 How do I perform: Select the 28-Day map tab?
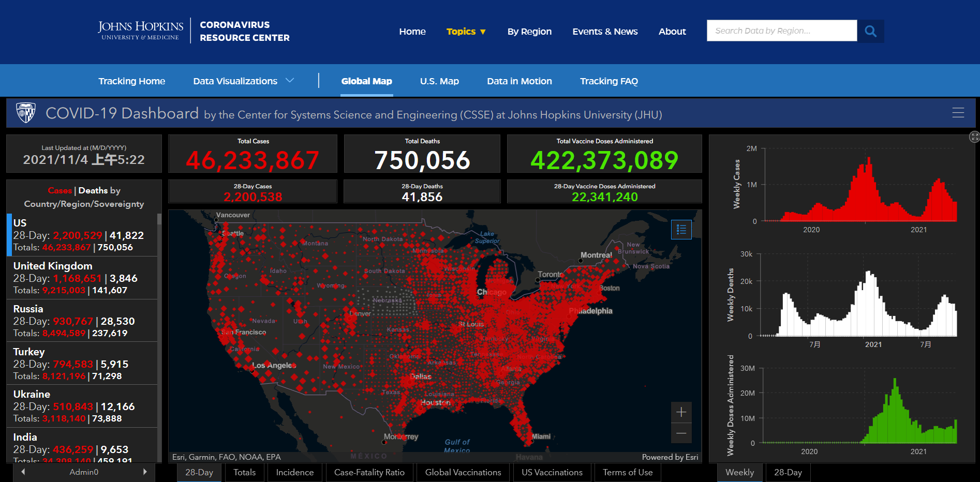click(x=199, y=472)
